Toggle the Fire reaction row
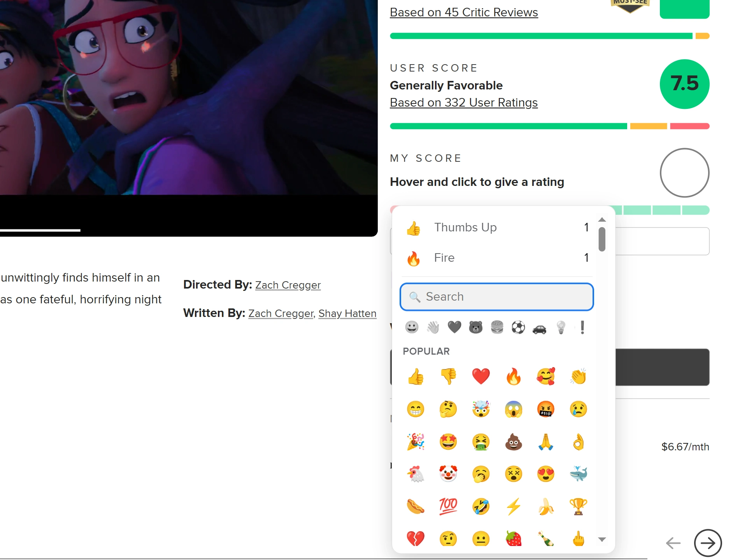Image resolution: width=747 pixels, height=560 pixels. (x=497, y=258)
